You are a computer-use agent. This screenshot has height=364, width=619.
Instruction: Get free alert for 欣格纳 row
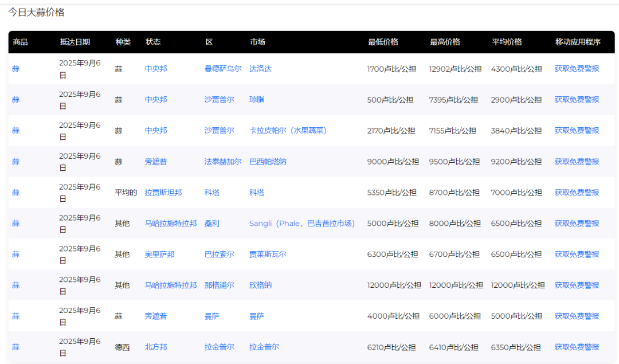tap(577, 285)
